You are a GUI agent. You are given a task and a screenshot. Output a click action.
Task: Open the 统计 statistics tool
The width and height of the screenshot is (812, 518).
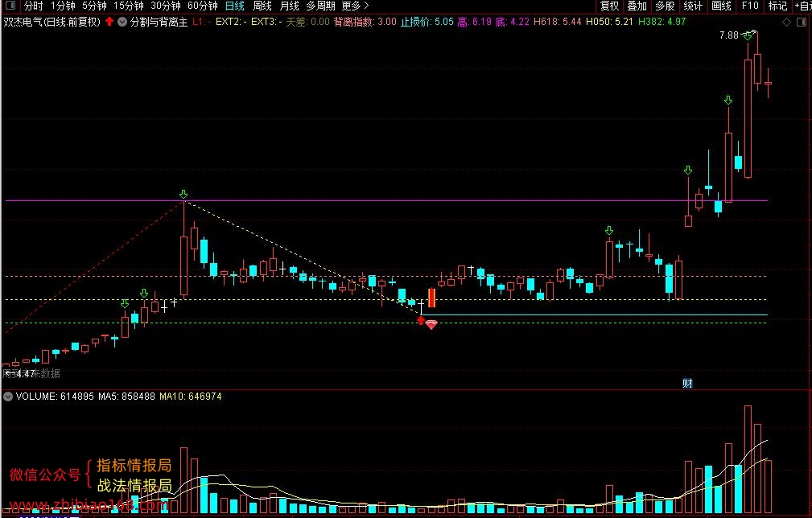[693, 6]
